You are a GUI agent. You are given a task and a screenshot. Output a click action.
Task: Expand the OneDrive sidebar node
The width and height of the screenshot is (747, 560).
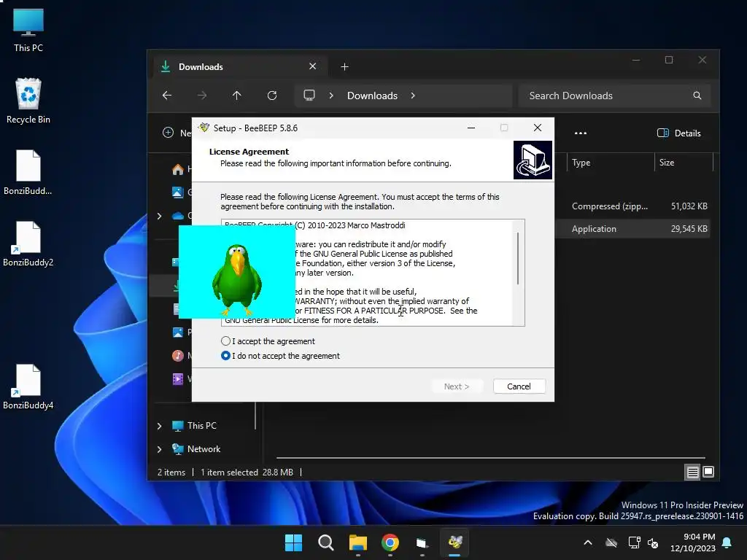tap(159, 216)
